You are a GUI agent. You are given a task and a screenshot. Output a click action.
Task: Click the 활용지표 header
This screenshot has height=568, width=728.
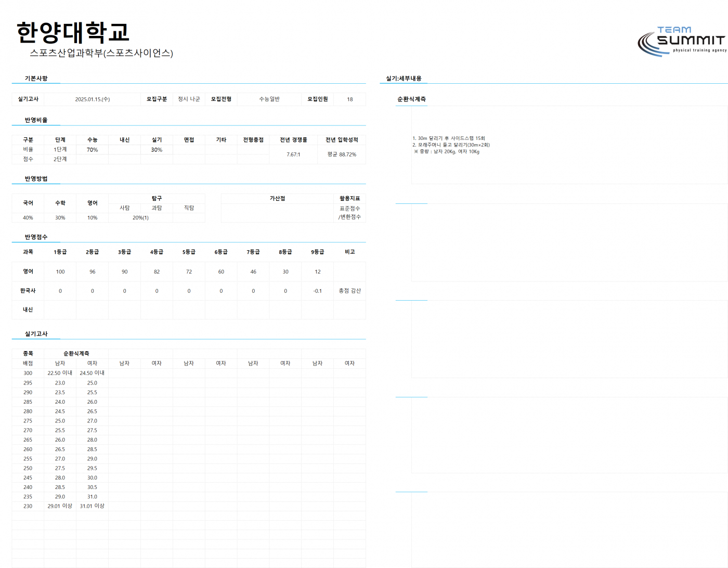pyautogui.click(x=349, y=199)
